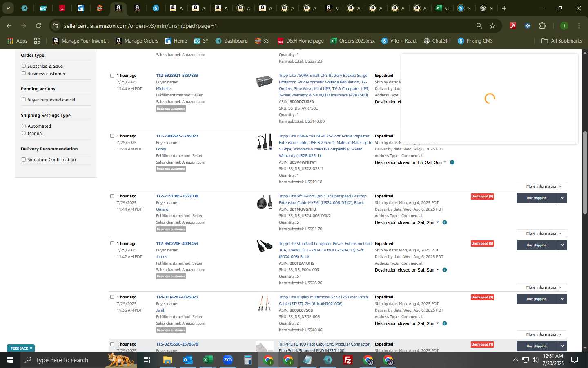Switch to the D&H browser tab
Viewport: 588px width, 368px height.
coord(62,8)
